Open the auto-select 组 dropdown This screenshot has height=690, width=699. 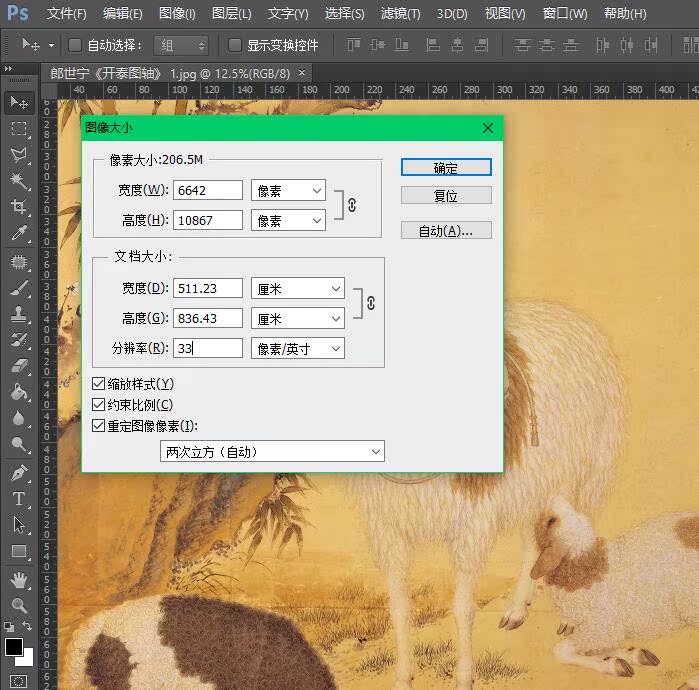[181, 45]
